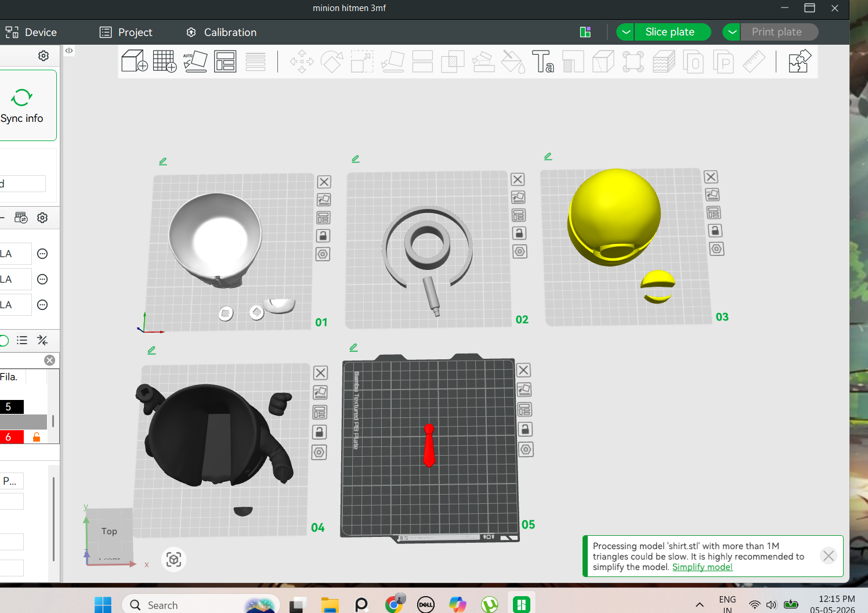Image resolution: width=868 pixels, height=613 pixels.
Task: Expand the Slice plate dropdown arrow
Action: tap(625, 32)
